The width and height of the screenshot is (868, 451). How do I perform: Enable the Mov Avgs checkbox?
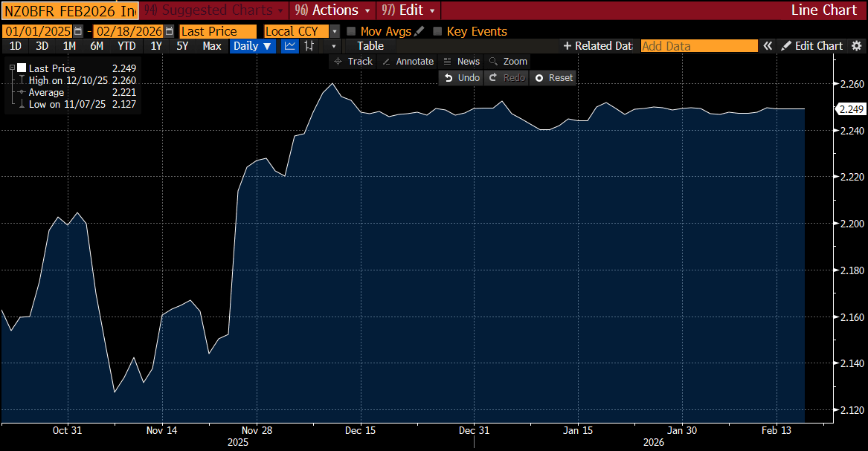click(x=351, y=31)
